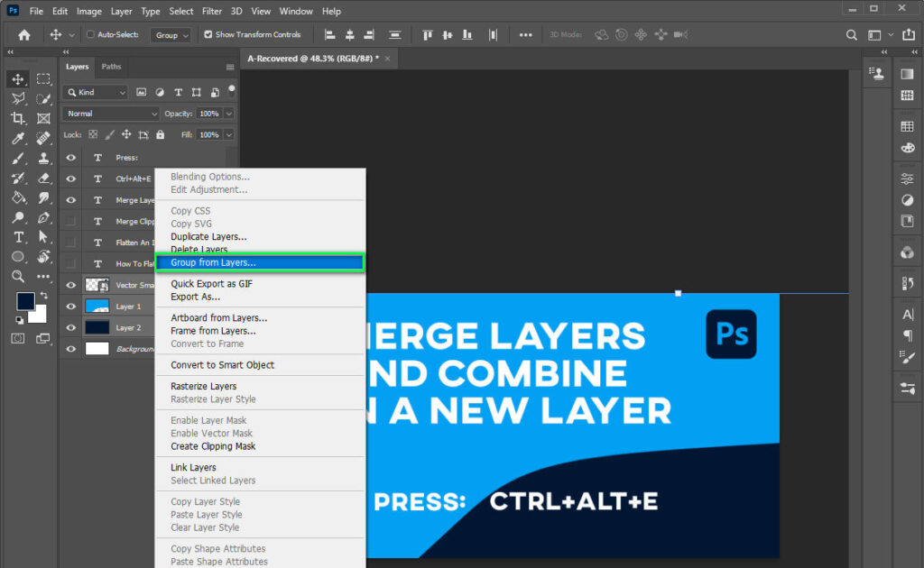
Task: Click the Align horizontal centers icon
Action: (x=350, y=34)
